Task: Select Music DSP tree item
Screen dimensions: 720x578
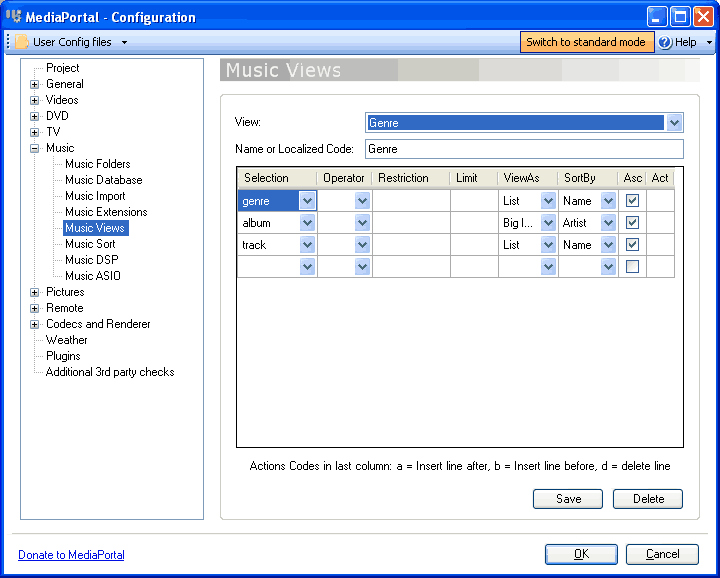Action: point(92,260)
